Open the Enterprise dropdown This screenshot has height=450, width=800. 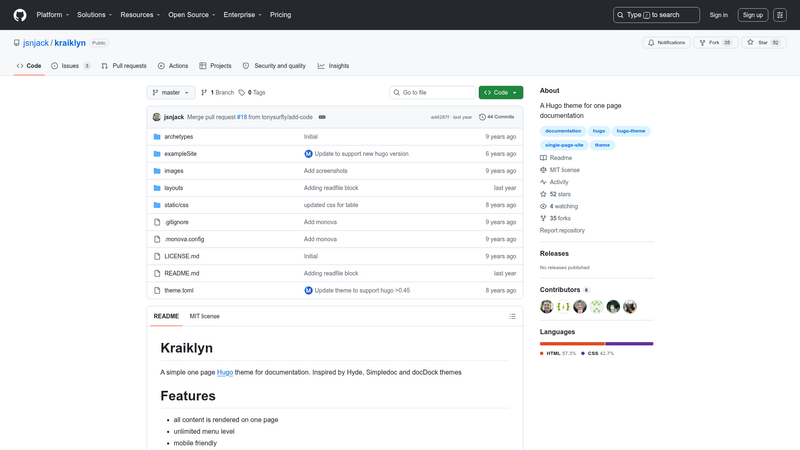tap(242, 15)
